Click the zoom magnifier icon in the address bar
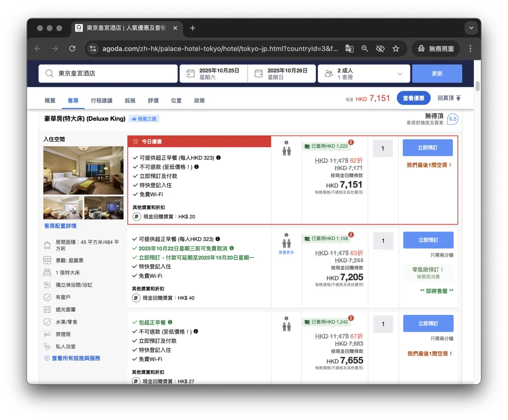The image size is (508, 420). coord(365,48)
